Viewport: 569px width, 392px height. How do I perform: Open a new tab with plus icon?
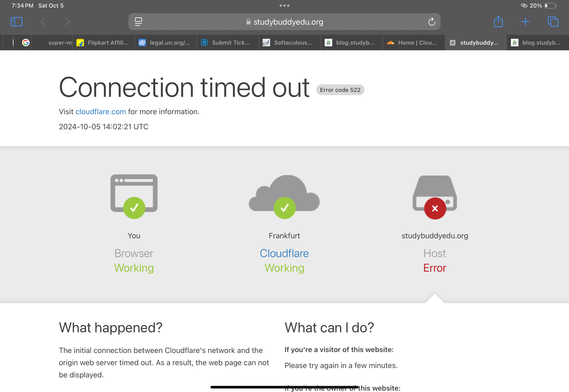[525, 22]
